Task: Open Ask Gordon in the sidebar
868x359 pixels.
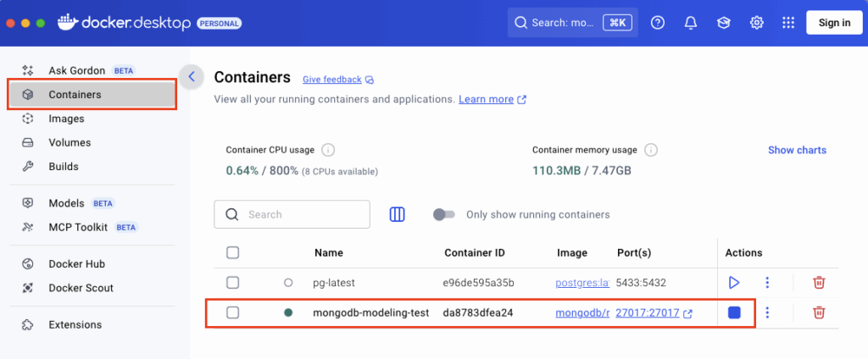Action: point(92,71)
